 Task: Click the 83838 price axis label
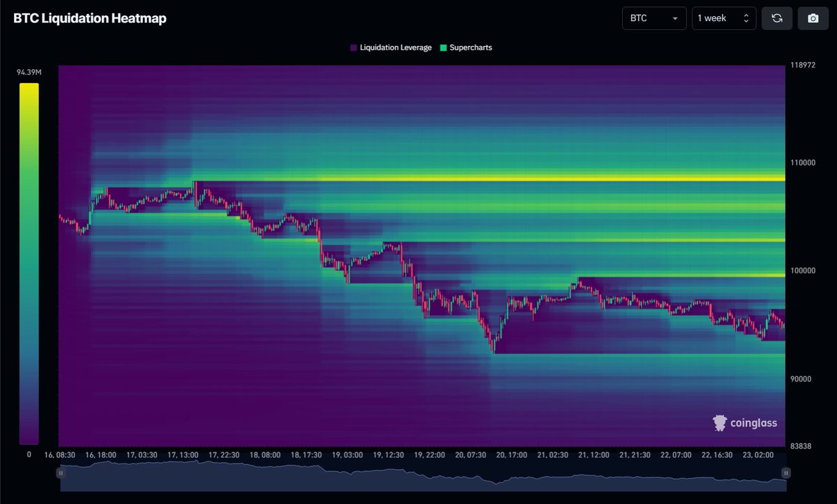point(801,446)
